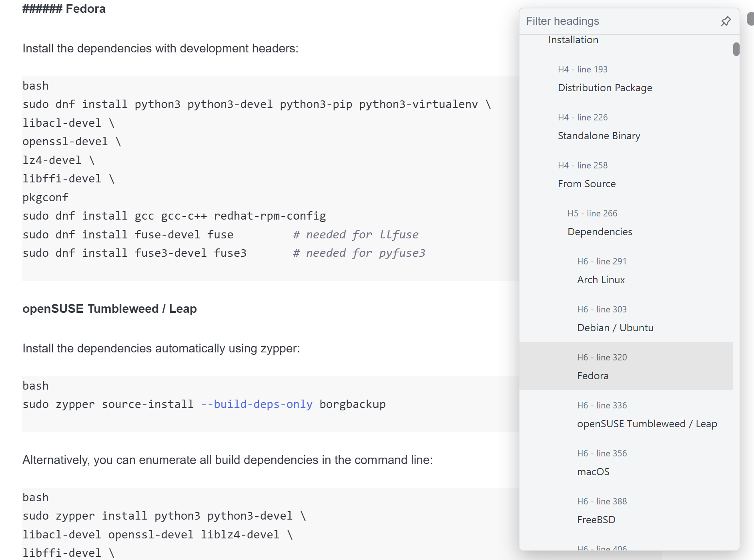Jump to the Installation heading
Image resolution: width=754 pixels, height=560 pixels.
point(573,40)
